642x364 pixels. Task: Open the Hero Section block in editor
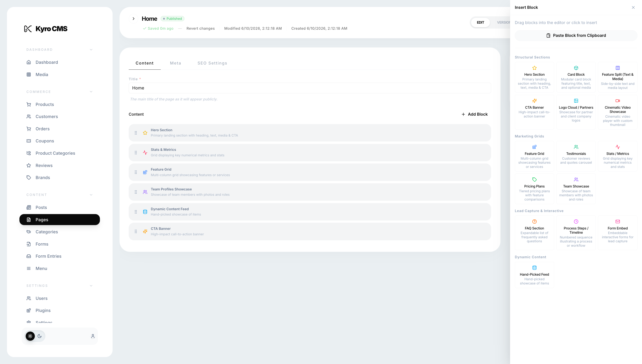coord(310,133)
